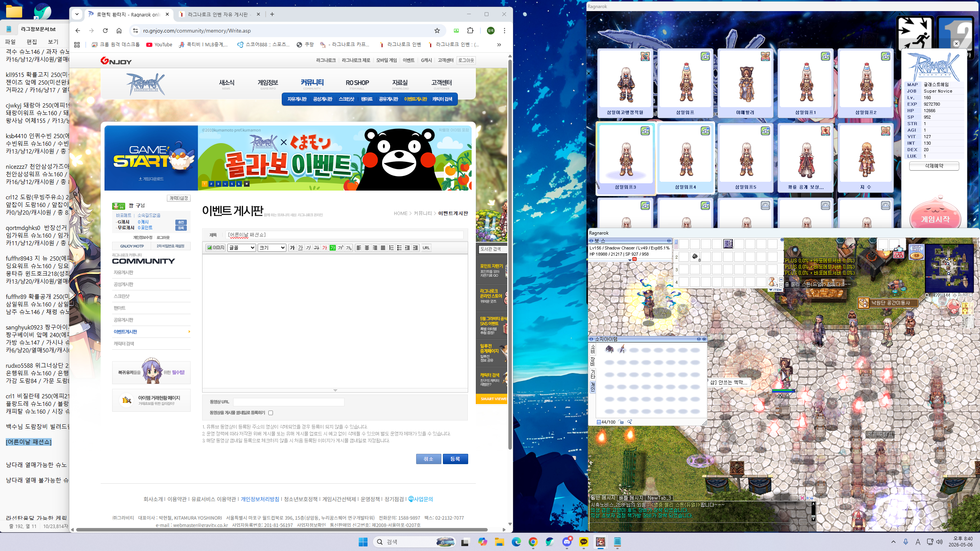Open the Cash Shop icon in Ragnarok
Viewport: 980px width, 551px height.
[x=916, y=252]
